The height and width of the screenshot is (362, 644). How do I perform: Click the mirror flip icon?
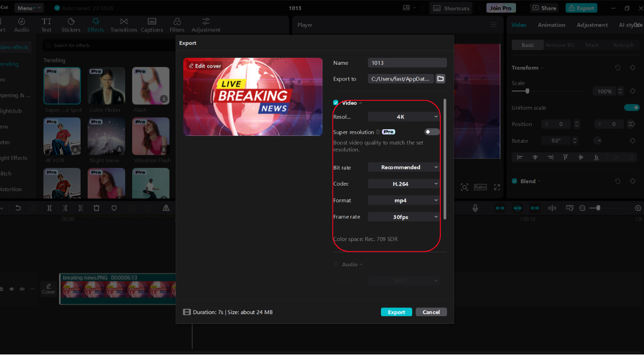166,208
